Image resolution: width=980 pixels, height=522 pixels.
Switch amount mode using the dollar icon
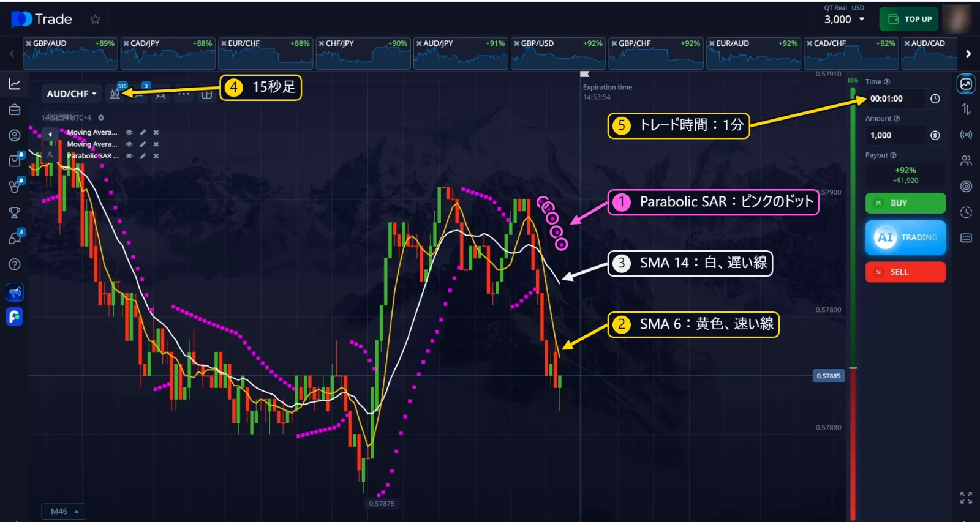pyautogui.click(x=935, y=135)
